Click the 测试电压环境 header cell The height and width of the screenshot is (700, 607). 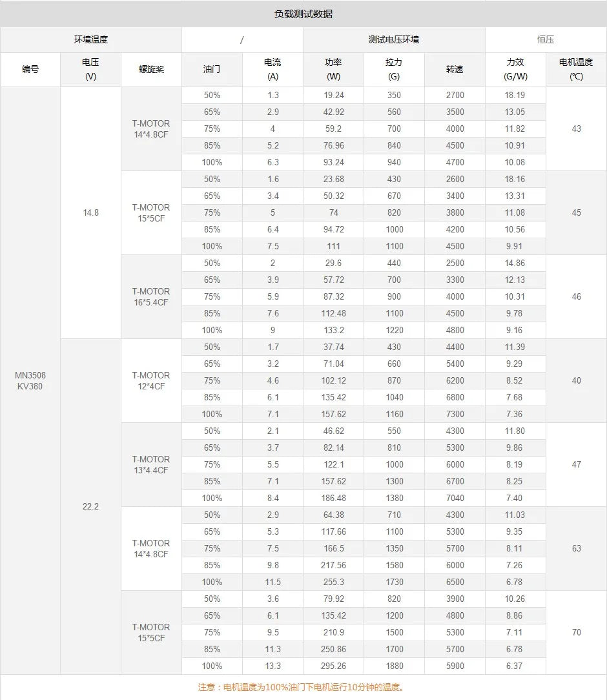click(x=394, y=39)
